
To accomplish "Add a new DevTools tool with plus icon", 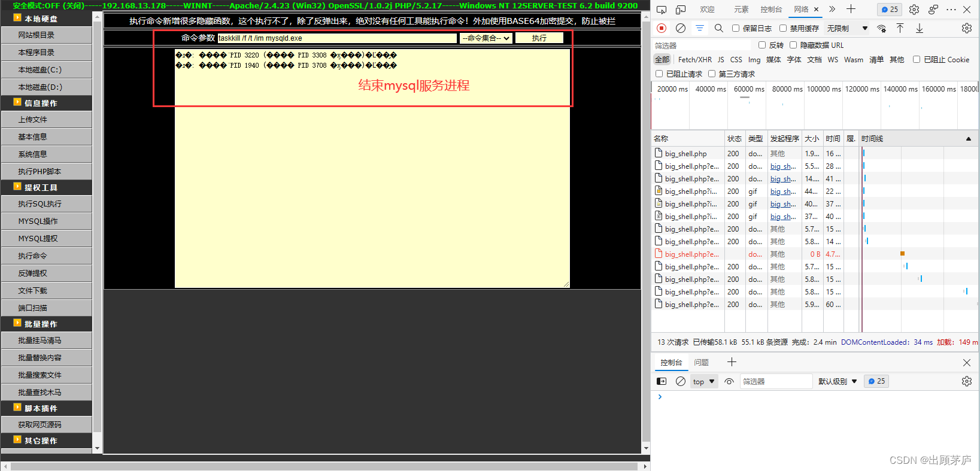I will coord(851,9).
